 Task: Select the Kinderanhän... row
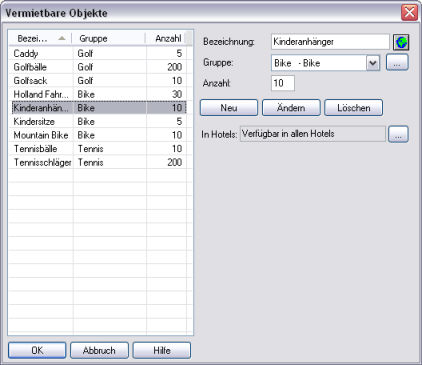tap(99, 108)
